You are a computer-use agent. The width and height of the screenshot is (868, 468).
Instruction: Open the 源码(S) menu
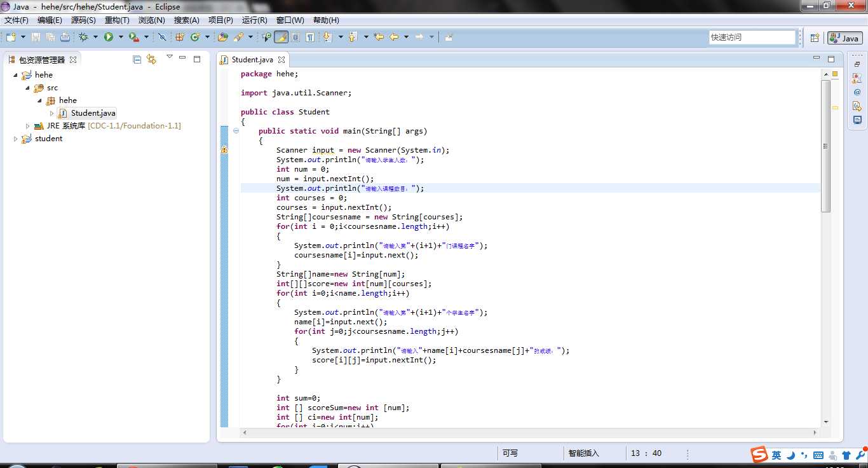pos(83,20)
